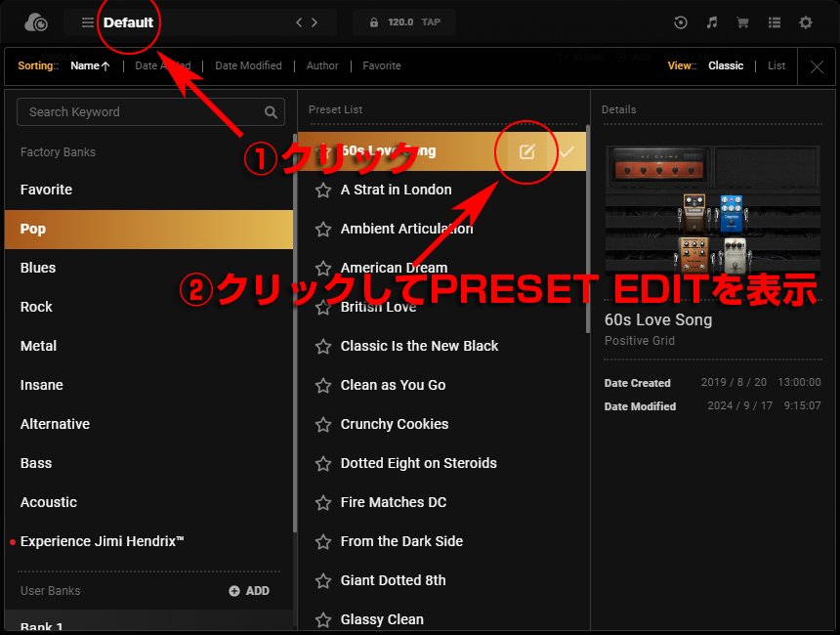The image size is (840, 635).
Task: Switch view to List
Action: [777, 65]
